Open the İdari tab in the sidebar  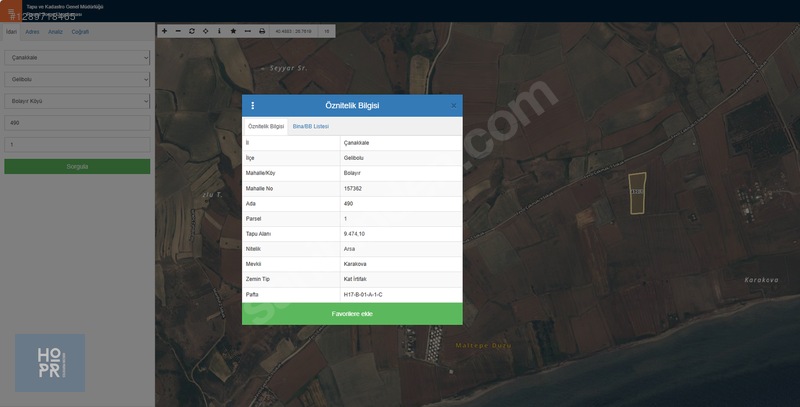pyautogui.click(x=11, y=32)
